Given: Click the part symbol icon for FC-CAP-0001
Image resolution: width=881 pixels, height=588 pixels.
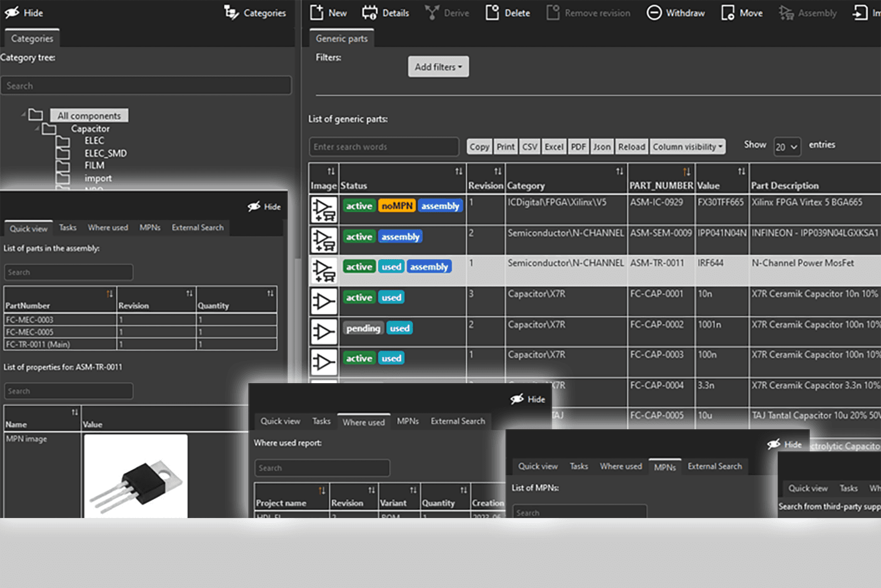Looking at the screenshot, I should [324, 301].
